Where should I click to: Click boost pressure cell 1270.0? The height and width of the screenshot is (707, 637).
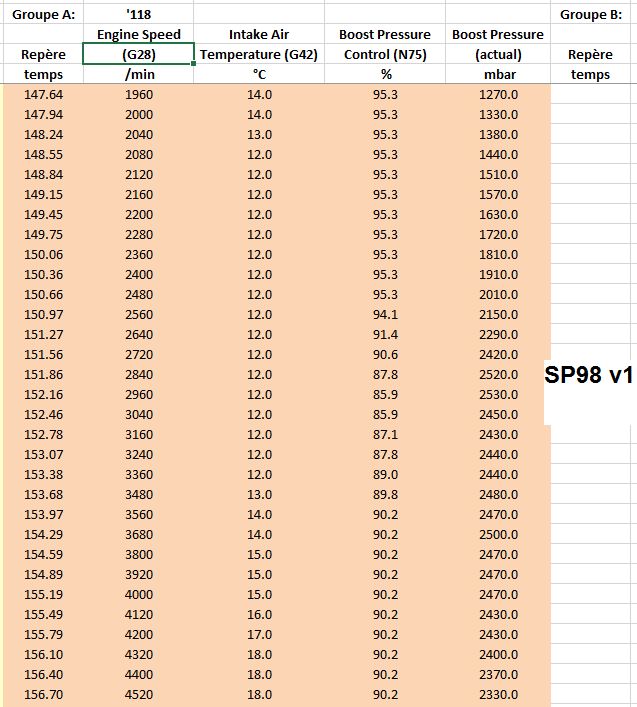coord(498,94)
